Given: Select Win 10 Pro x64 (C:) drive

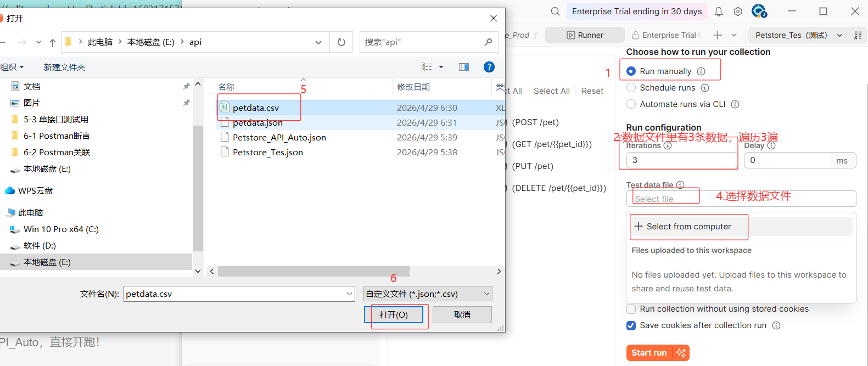Looking at the screenshot, I should tap(61, 229).
